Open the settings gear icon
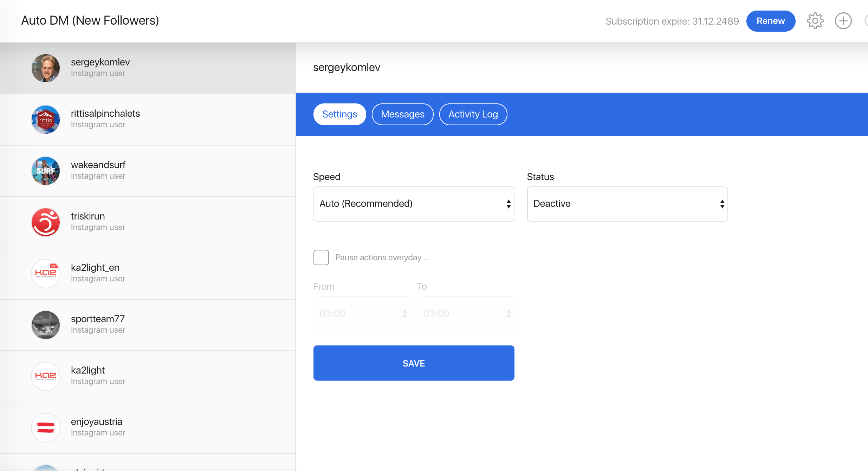868x471 pixels. click(815, 21)
